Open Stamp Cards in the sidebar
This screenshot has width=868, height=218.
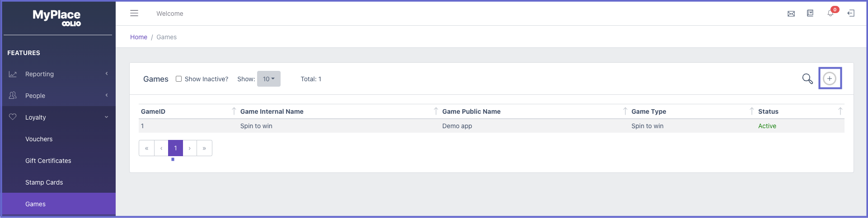tap(44, 182)
